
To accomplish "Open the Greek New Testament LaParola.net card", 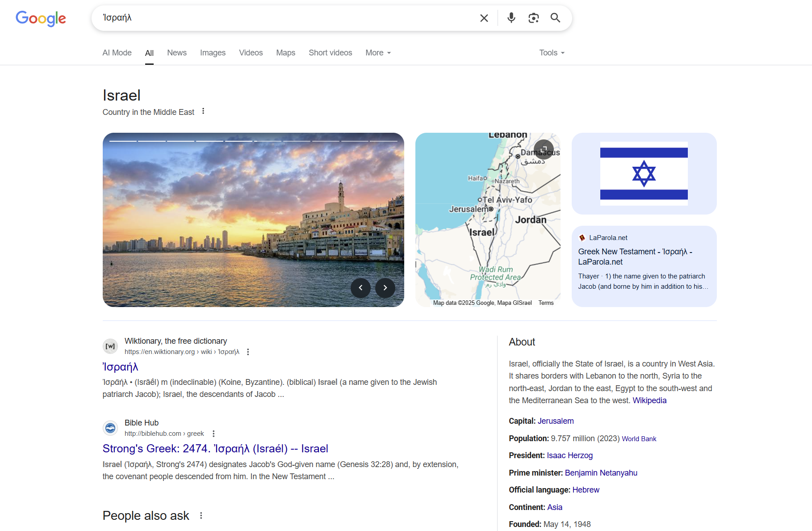I will (x=644, y=266).
